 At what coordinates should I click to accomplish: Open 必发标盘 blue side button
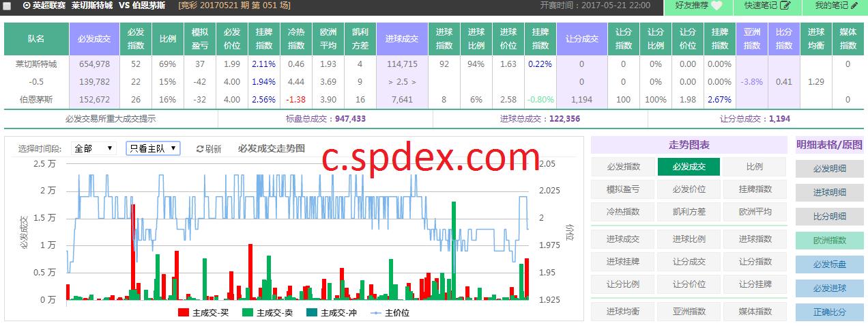(829, 264)
